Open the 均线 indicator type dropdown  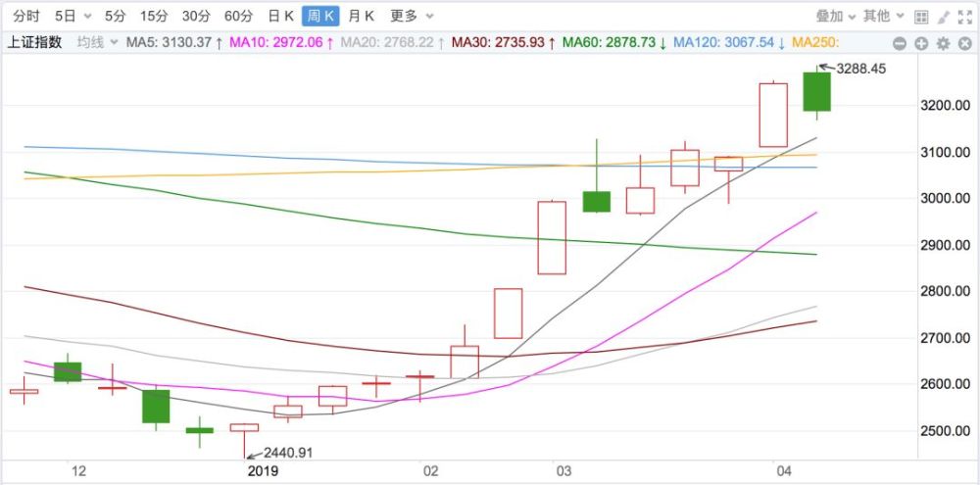97,43
